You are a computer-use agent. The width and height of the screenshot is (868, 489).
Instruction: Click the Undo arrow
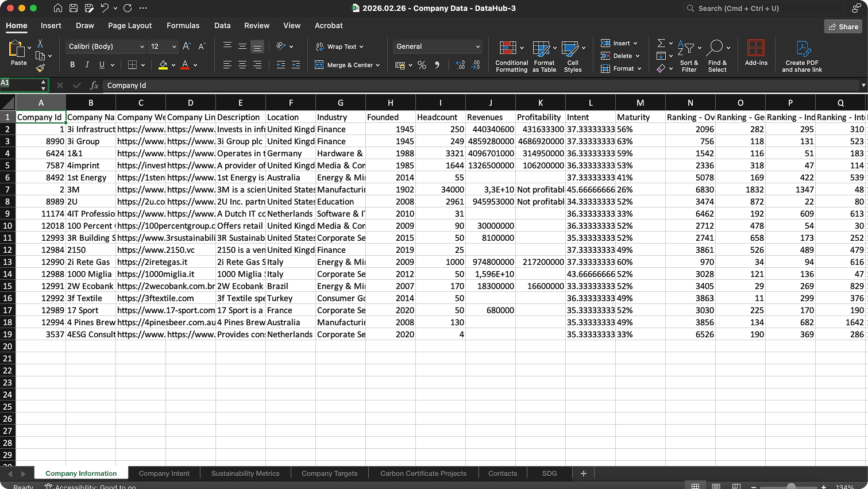tap(105, 8)
